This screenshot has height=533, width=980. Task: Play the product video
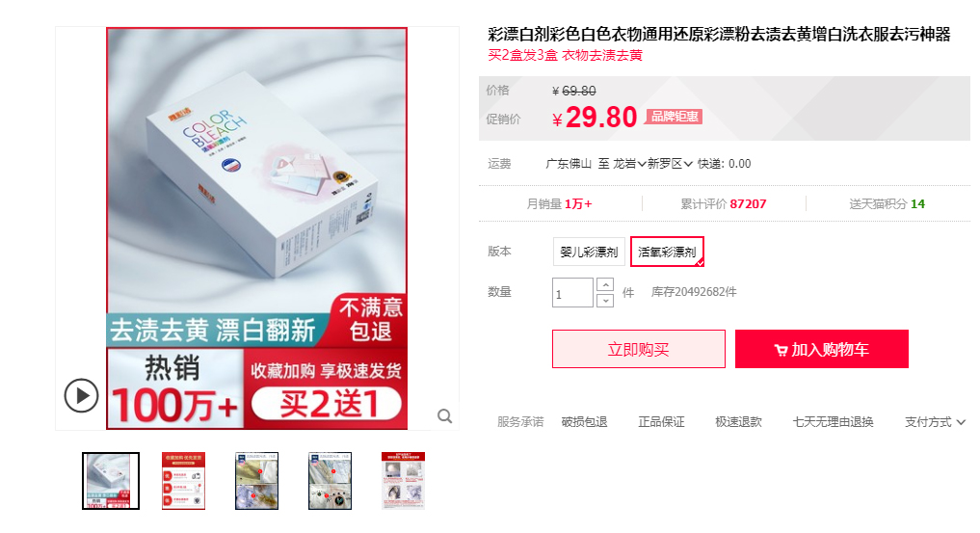tap(81, 395)
